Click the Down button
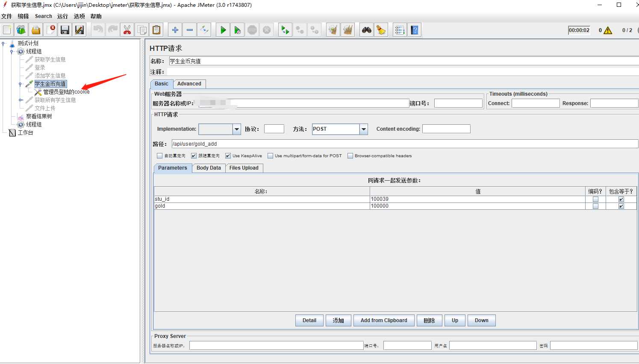This screenshot has width=639, height=364. click(482, 320)
